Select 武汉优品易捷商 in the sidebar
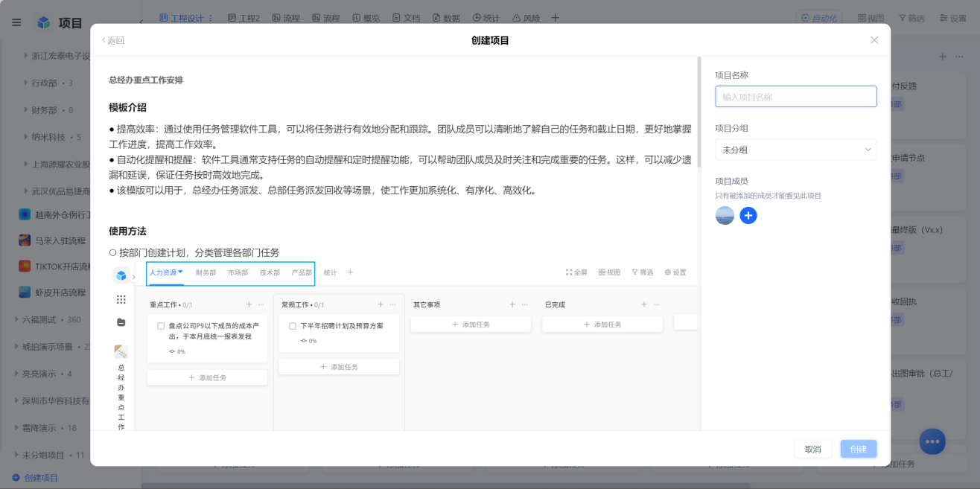The image size is (980, 489). (61, 191)
